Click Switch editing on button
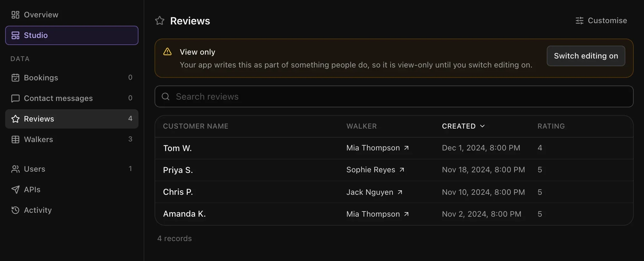Image resolution: width=644 pixels, height=261 pixels. 586,56
